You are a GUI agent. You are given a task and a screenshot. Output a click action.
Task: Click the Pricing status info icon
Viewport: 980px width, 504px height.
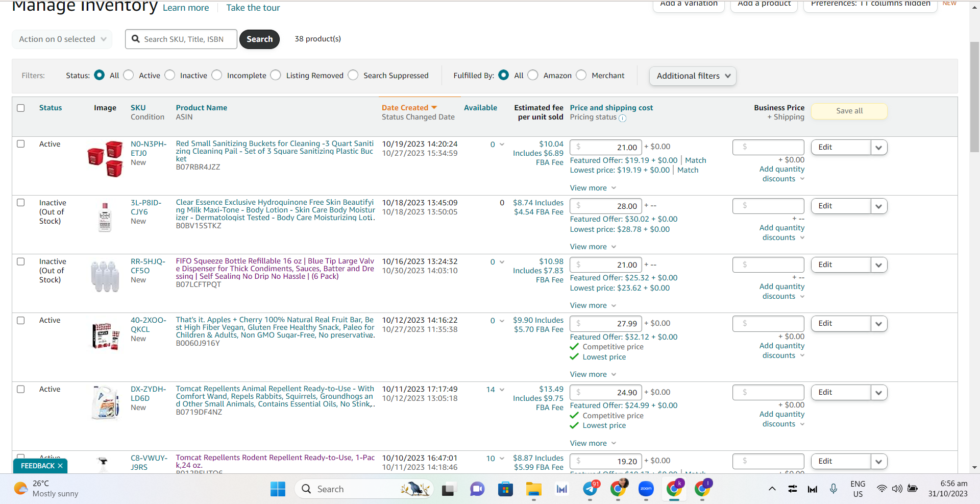pos(623,118)
